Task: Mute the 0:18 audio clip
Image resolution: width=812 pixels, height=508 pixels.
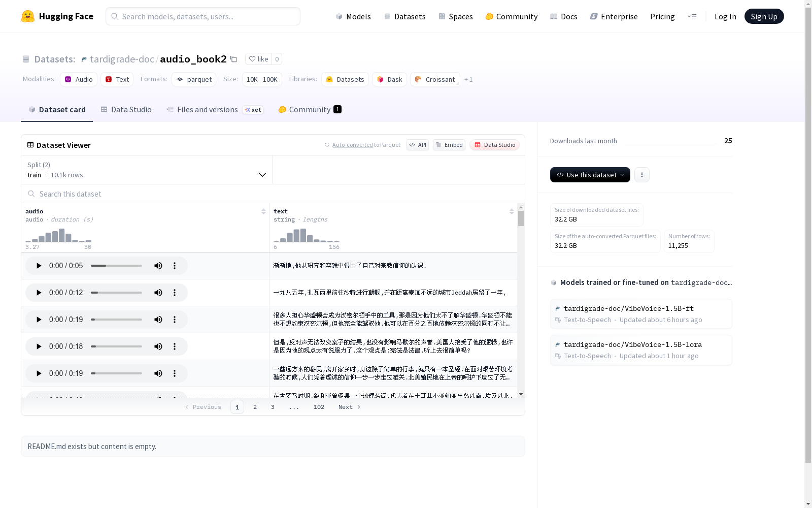Action: (158, 346)
